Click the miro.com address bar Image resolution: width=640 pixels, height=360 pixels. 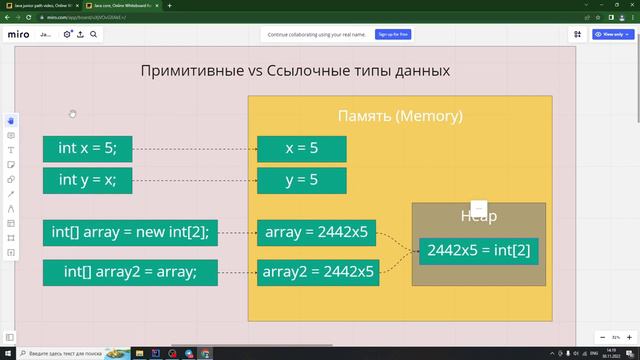tap(310, 18)
